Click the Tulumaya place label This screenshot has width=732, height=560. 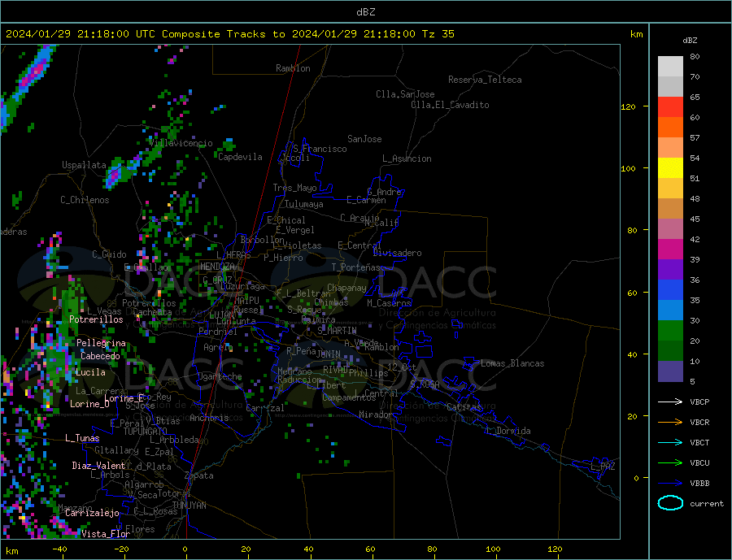pos(304,204)
